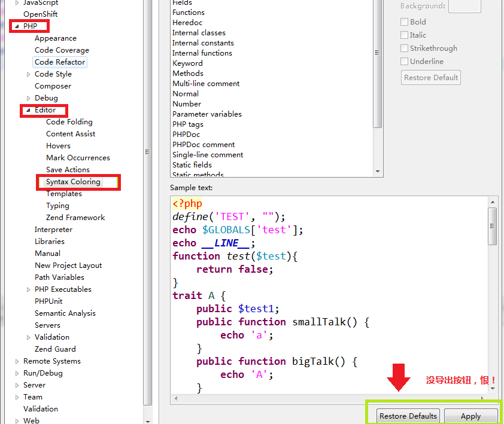Apply the syntax coloring changes
The width and height of the screenshot is (504, 424).
(x=470, y=416)
